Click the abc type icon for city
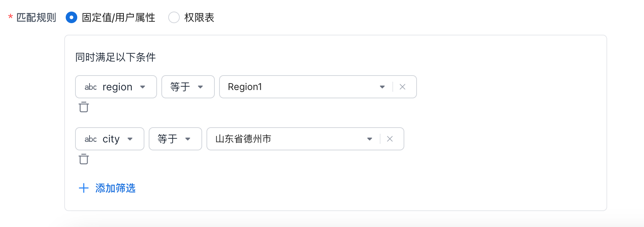644x227 pixels. tap(91, 139)
